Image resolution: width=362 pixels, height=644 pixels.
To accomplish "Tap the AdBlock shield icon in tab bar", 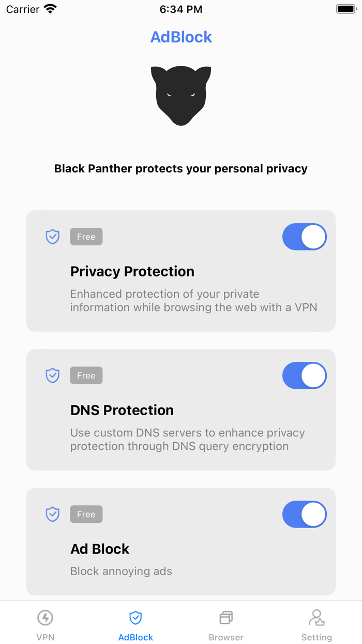I will (x=135, y=617).
